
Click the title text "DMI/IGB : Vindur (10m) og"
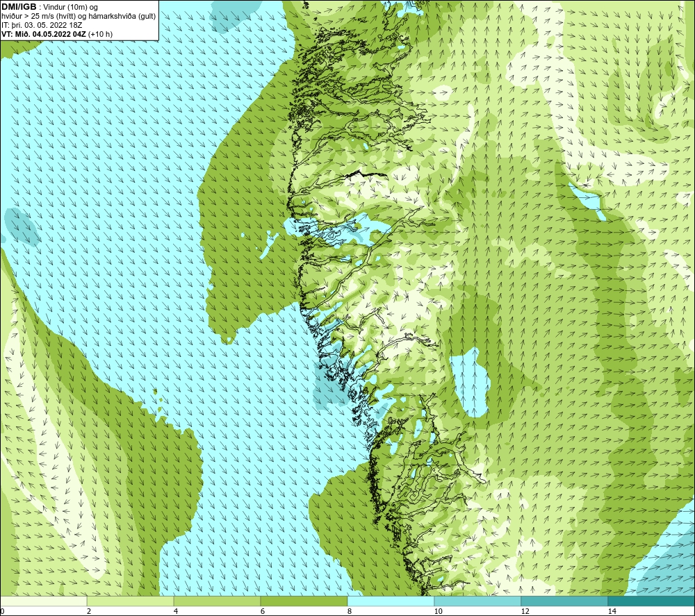[49, 7]
